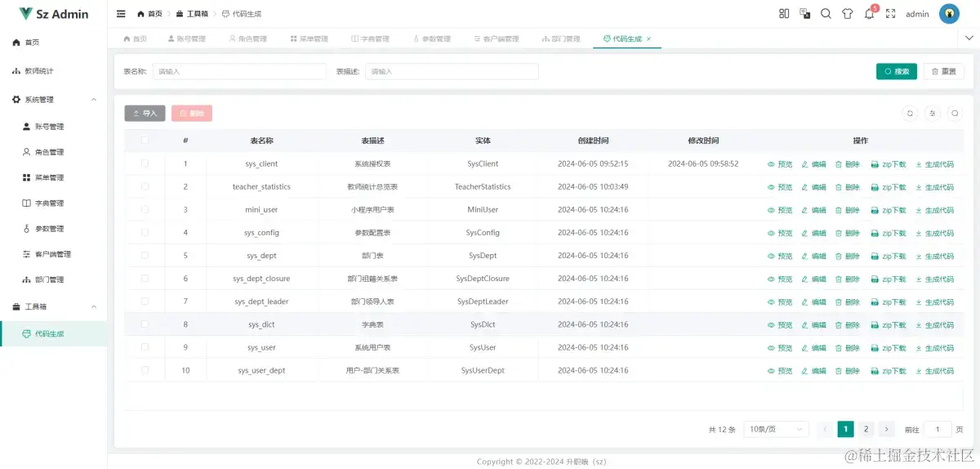Collapse the 工具箱 sidebar group

click(x=53, y=306)
